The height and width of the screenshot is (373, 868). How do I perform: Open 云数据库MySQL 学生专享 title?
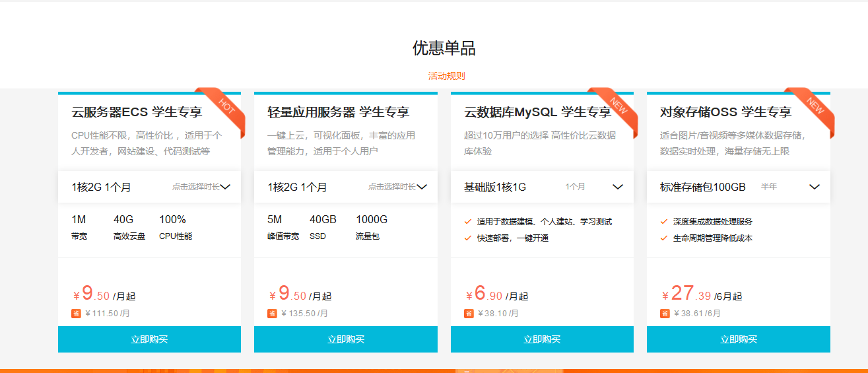pos(538,112)
